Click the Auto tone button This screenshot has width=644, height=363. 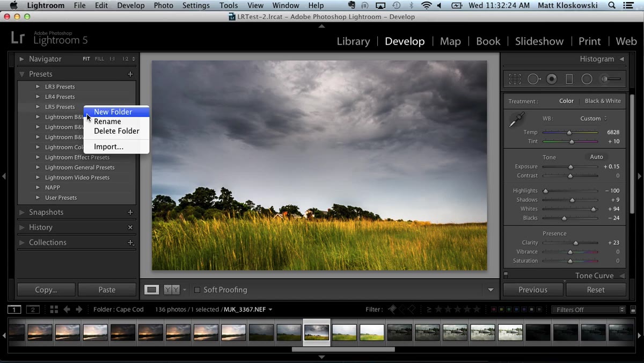(x=596, y=157)
